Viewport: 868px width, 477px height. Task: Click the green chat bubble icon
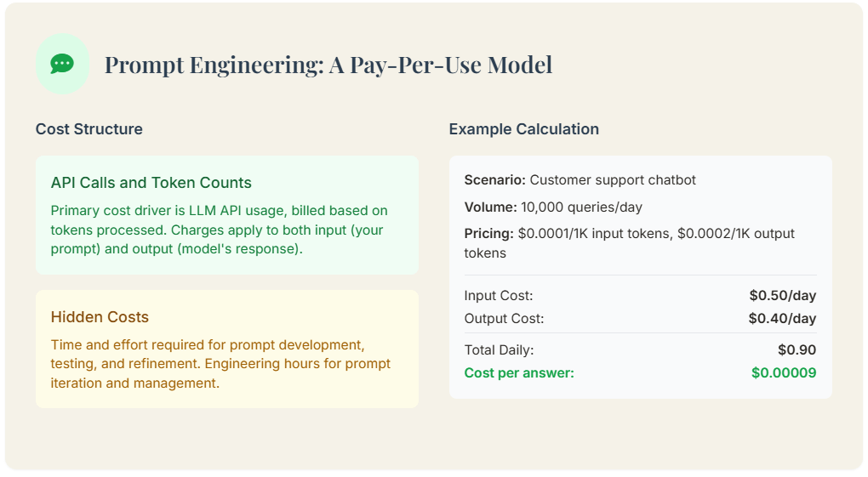tap(62, 64)
